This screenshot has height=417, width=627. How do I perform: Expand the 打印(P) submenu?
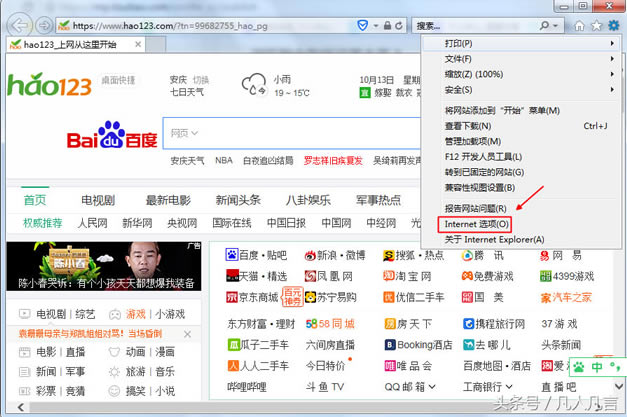[x=521, y=43]
